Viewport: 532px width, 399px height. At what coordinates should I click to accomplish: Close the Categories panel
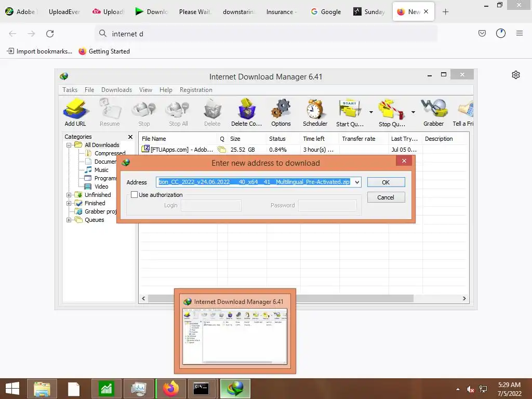pyautogui.click(x=130, y=137)
